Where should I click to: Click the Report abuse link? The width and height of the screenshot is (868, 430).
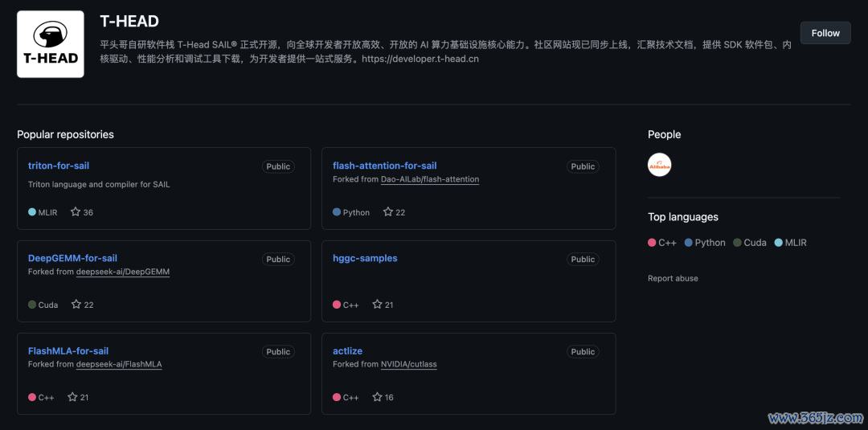673,278
